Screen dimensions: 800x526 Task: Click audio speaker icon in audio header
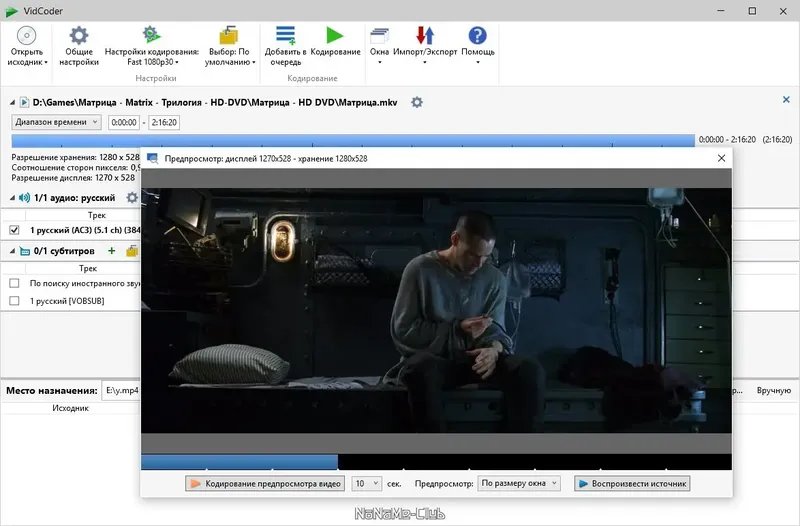(24, 198)
